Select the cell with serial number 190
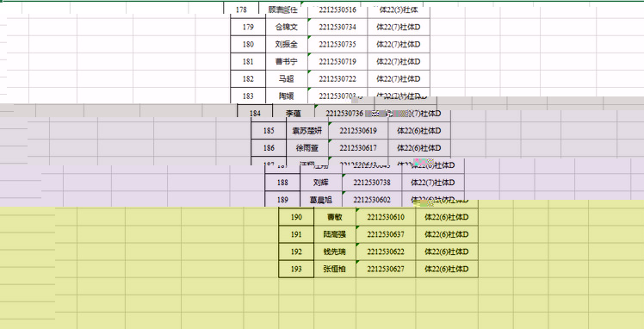The image size is (644, 329). click(x=296, y=217)
